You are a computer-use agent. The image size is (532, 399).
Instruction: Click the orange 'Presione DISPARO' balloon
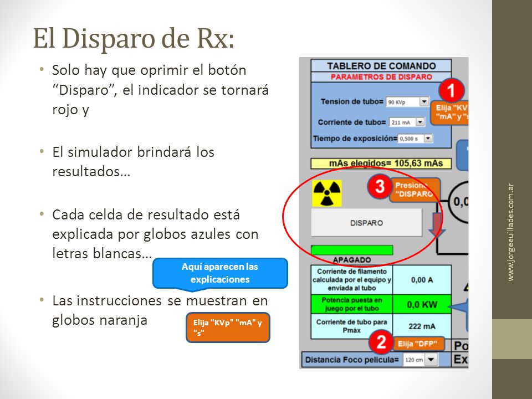415,190
